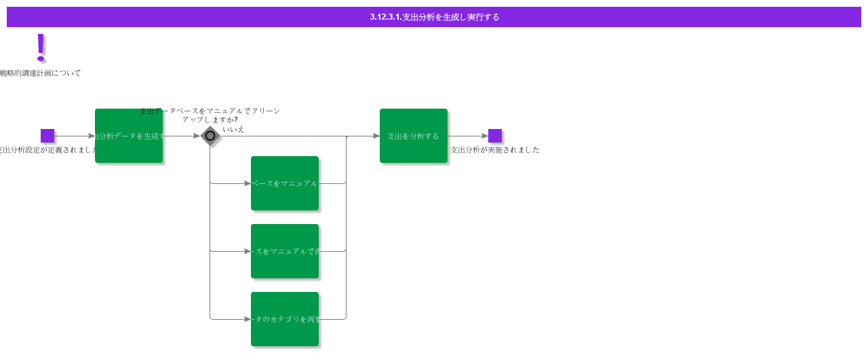Click the 戦略的調達計画について label

[40, 73]
